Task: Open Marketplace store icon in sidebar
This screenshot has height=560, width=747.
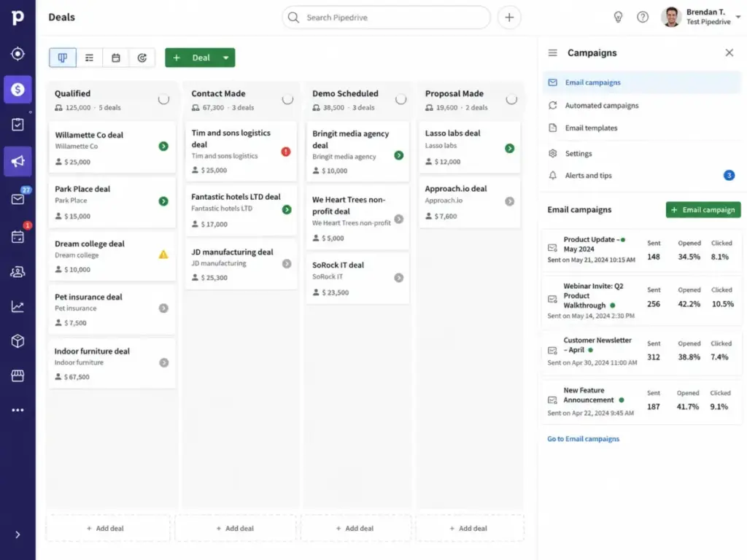Action: (18, 376)
